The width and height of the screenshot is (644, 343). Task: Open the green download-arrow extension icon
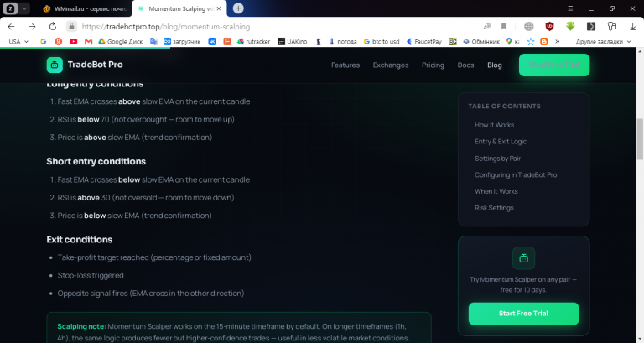[x=570, y=26]
